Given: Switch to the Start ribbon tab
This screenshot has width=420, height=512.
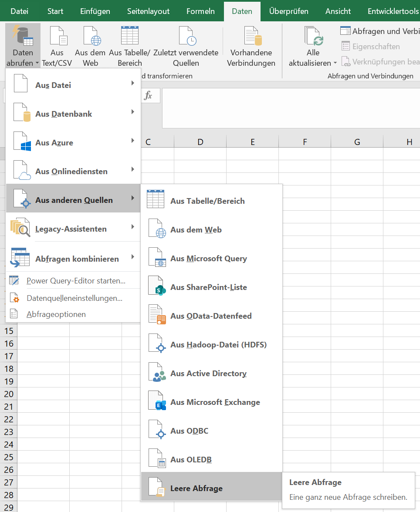Looking at the screenshot, I should [x=55, y=11].
